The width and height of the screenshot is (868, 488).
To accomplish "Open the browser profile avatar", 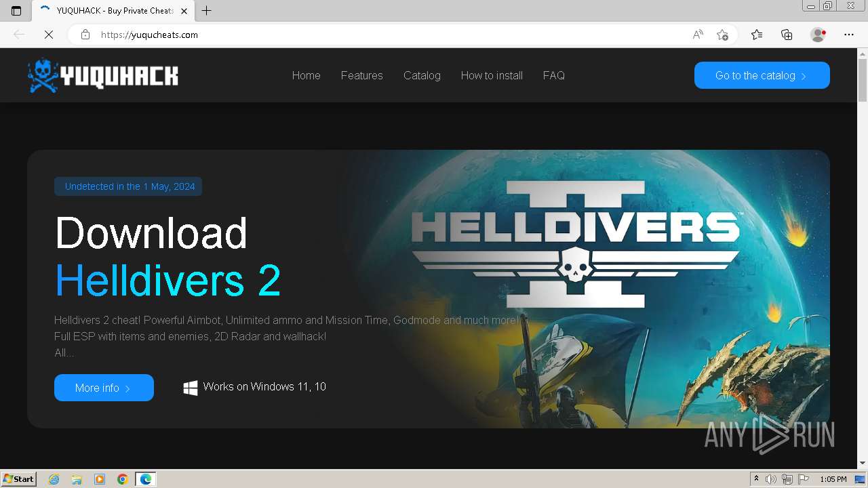I will pyautogui.click(x=818, y=35).
